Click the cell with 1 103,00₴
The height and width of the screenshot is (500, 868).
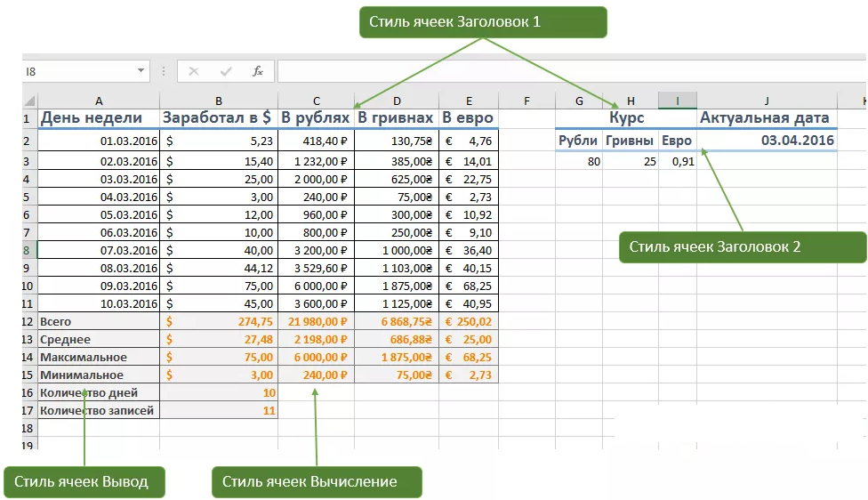coord(397,268)
